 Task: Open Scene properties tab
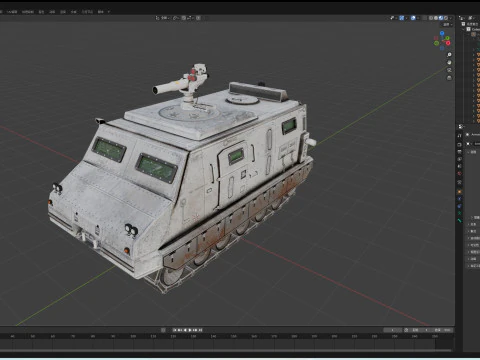coord(459,166)
